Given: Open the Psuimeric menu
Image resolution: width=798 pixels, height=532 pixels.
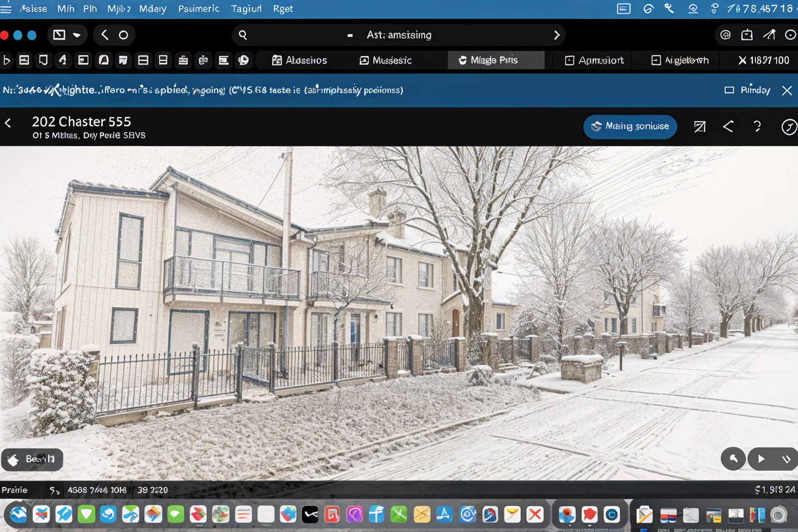Looking at the screenshot, I should 198,9.
